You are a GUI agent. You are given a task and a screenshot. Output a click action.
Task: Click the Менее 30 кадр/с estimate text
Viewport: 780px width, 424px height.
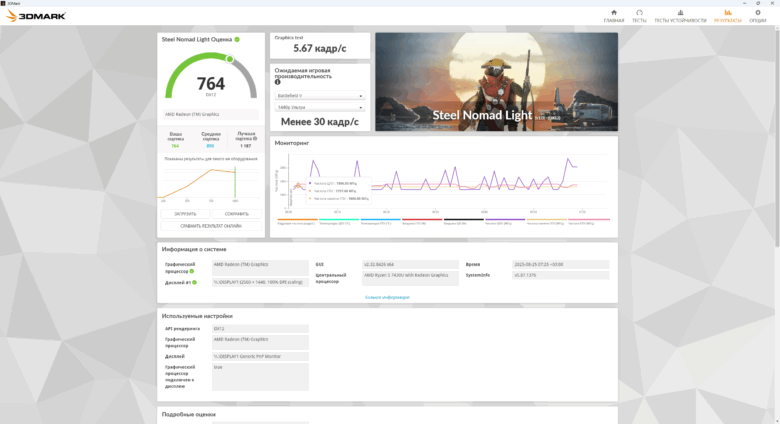coord(320,122)
